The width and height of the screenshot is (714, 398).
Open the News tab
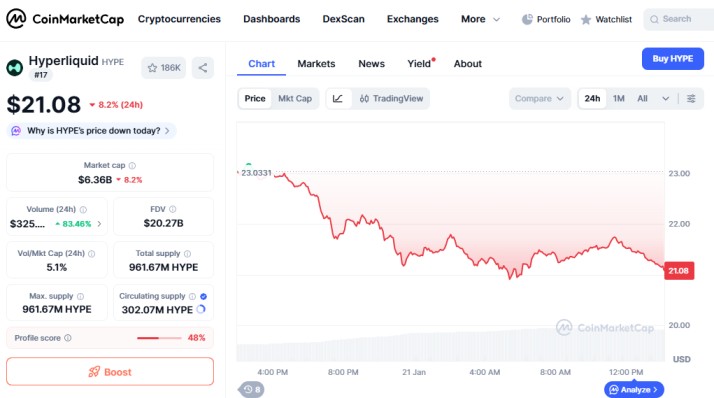coord(371,64)
